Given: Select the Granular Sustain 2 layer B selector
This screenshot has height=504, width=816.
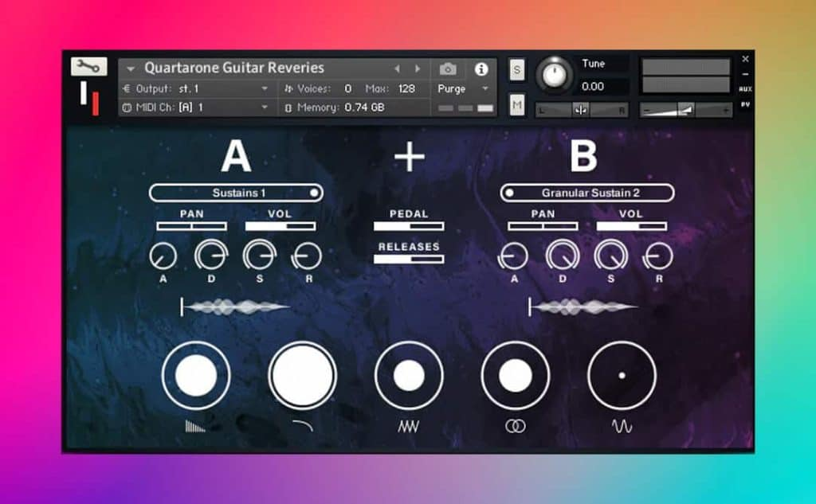Looking at the screenshot, I should pos(587,193).
